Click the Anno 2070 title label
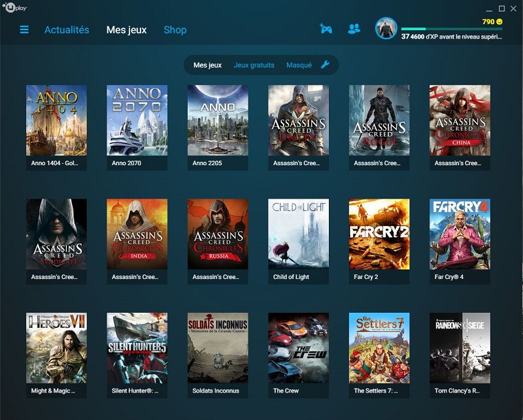Screen dimensions: 523x420 point(126,163)
